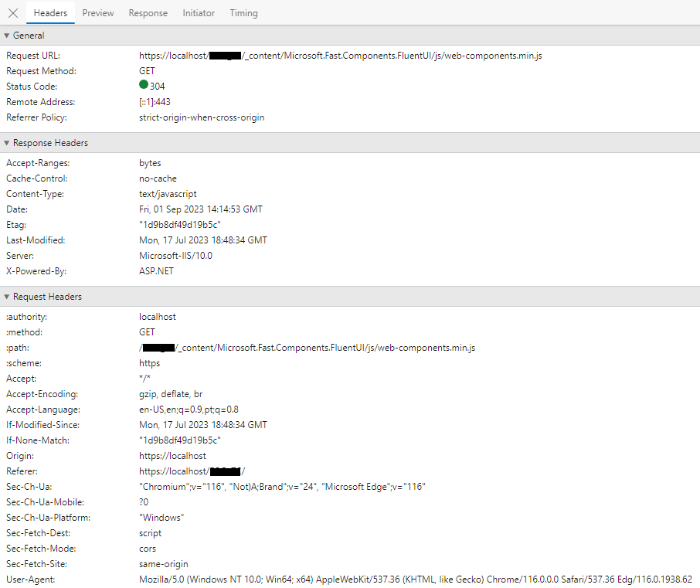The image size is (700, 588).
Task: Switch to the Response tab
Action: [x=148, y=12]
